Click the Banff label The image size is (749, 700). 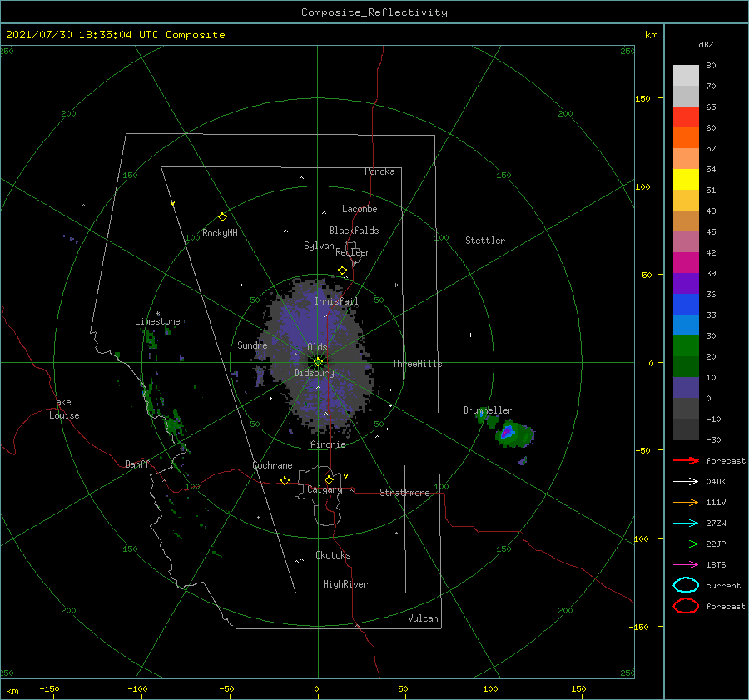point(137,464)
